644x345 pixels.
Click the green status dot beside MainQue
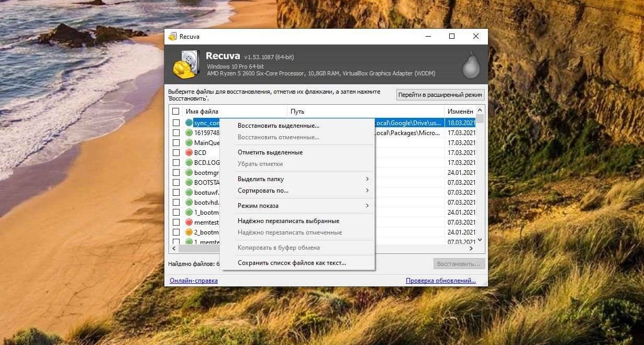tap(189, 142)
